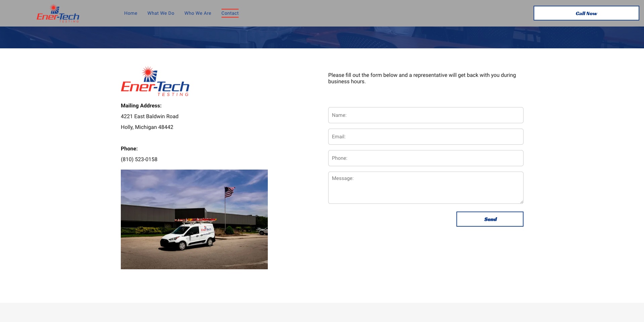Click the form instructions paragraph
The width and height of the screenshot is (644, 322).
(422, 78)
